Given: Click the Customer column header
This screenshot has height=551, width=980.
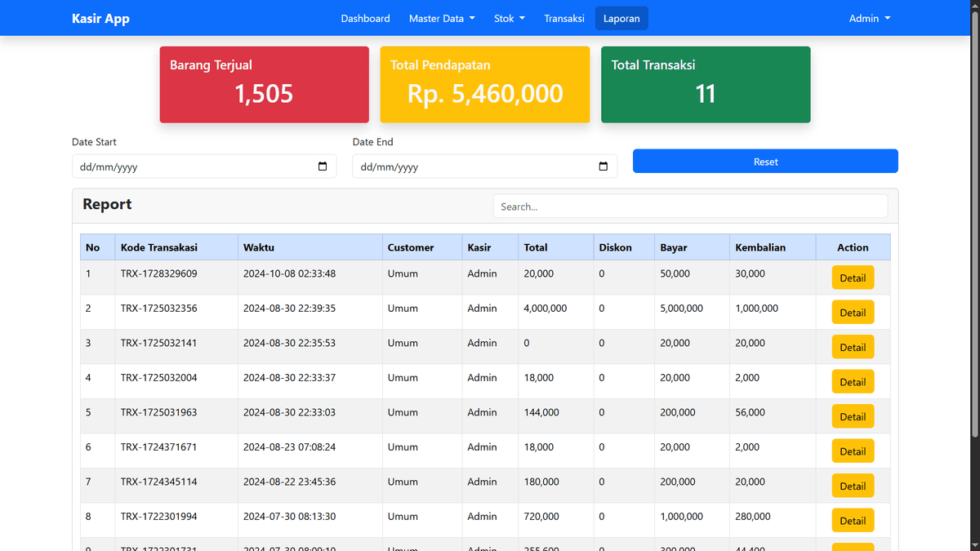Looking at the screenshot, I should pos(422,247).
